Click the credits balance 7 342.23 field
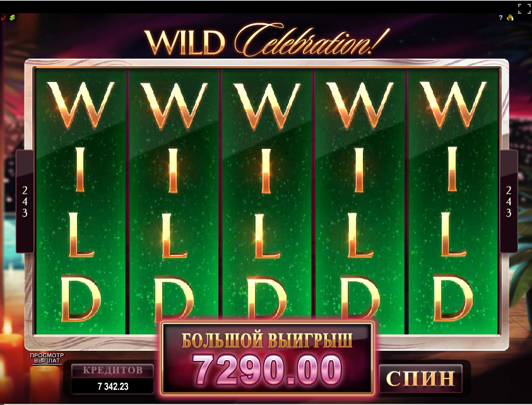 click(x=112, y=387)
